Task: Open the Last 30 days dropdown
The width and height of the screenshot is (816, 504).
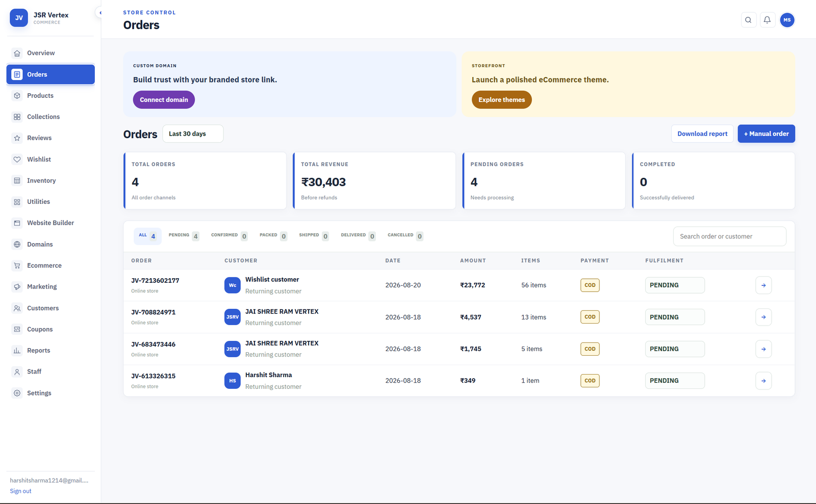Action: (193, 134)
